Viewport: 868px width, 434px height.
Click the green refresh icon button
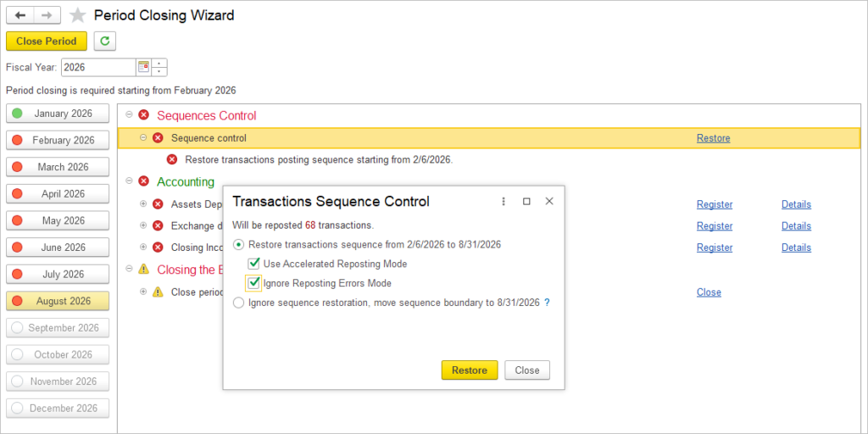click(x=104, y=41)
